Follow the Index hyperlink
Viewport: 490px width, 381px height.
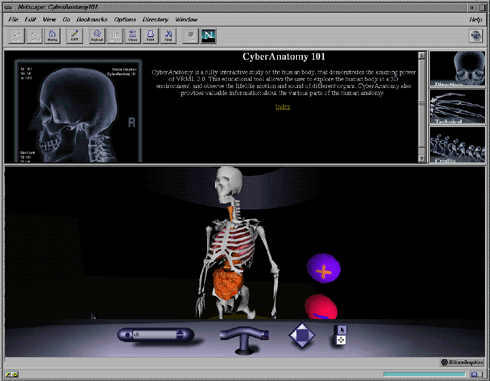tap(283, 107)
